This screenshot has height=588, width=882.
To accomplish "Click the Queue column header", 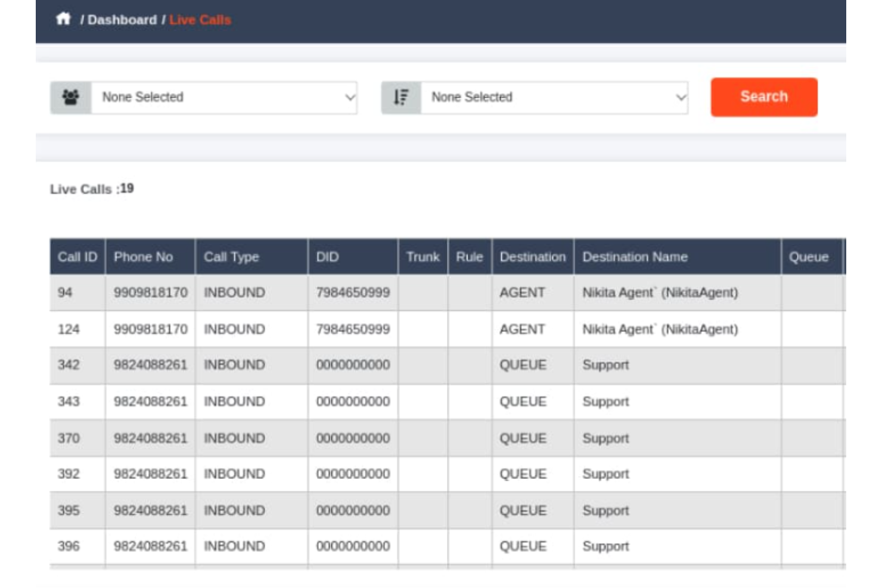I will pos(812,257).
